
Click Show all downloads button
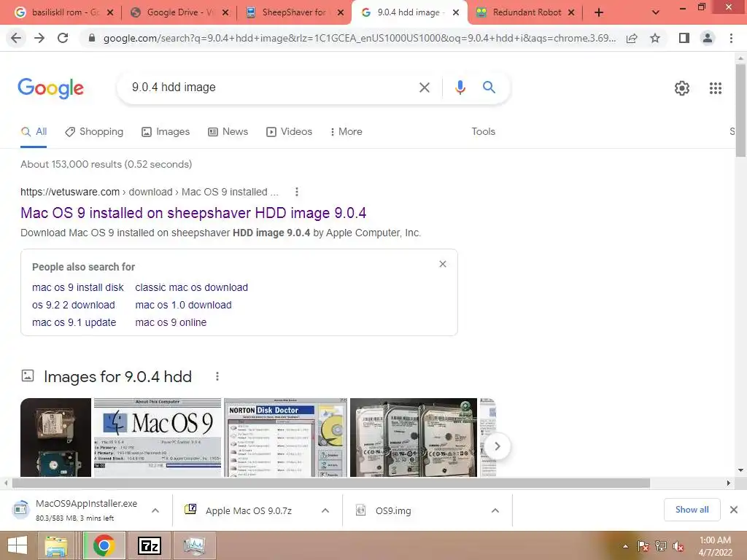(692, 510)
